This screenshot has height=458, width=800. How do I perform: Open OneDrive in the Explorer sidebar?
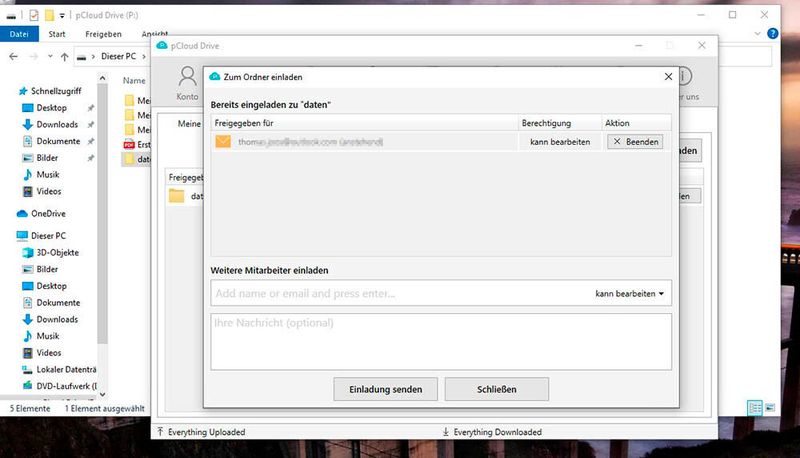47,213
